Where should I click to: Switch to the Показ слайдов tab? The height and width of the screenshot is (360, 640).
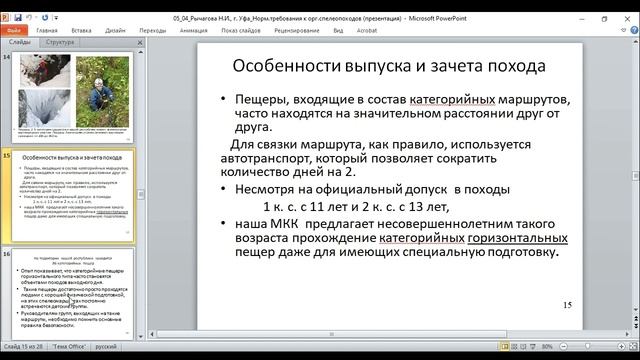241,30
